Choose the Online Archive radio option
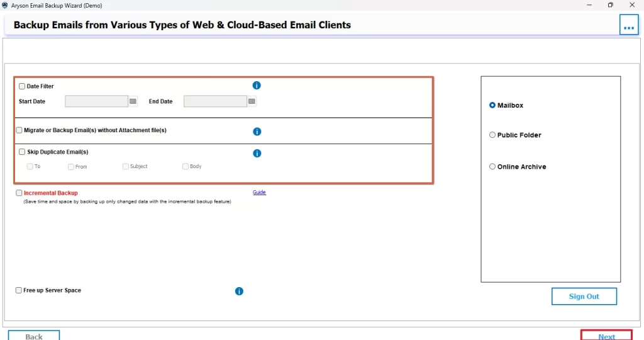This screenshot has width=644, height=340. pos(492,167)
